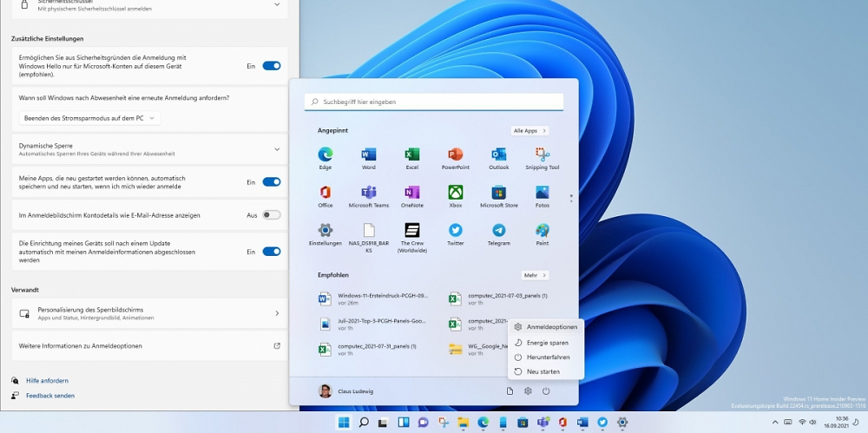Click the Alle Apps button
Image resolution: width=868 pixels, height=433 pixels.
529,131
